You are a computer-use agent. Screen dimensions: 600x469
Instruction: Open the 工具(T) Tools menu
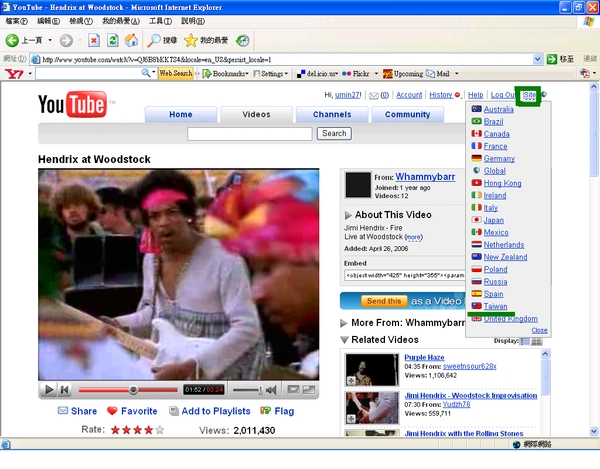pyautogui.click(x=160, y=21)
